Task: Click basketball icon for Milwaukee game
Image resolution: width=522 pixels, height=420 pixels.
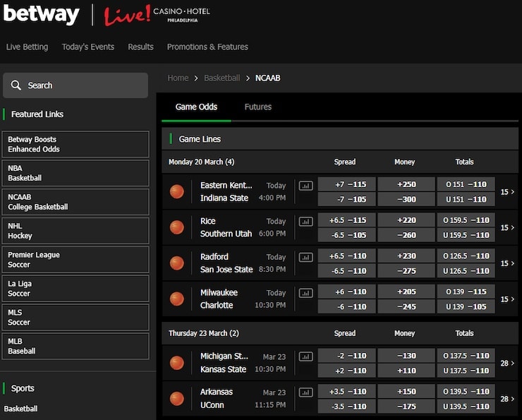Action: (177, 299)
